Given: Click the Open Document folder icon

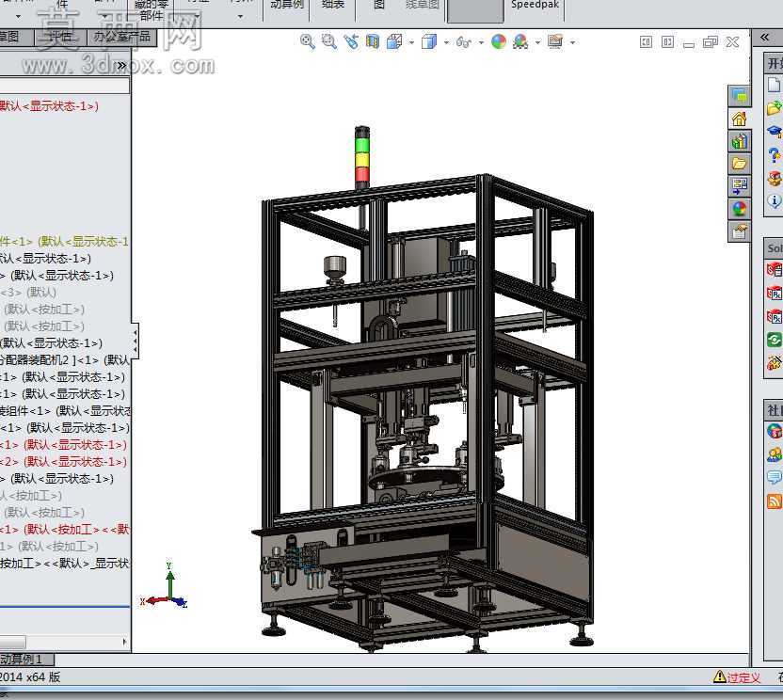Looking at the screenshot, I should (774, 108).
